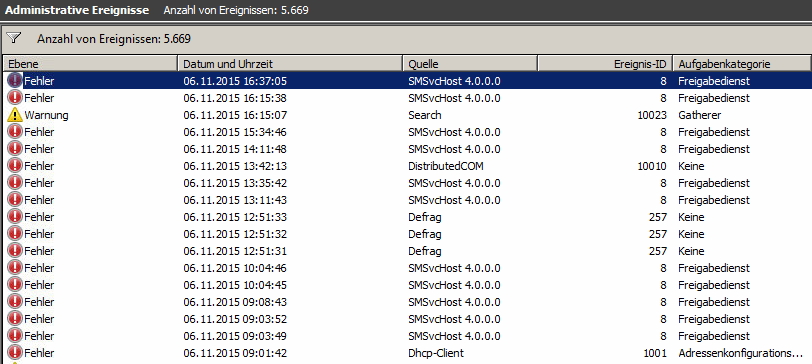Click error icon of 10:04:46 event

tap(15, 268)
